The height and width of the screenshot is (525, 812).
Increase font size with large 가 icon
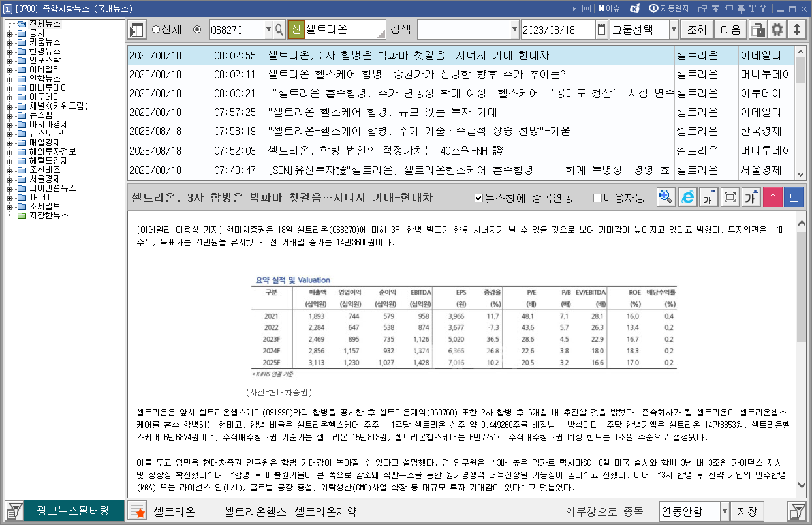point(751,197)
